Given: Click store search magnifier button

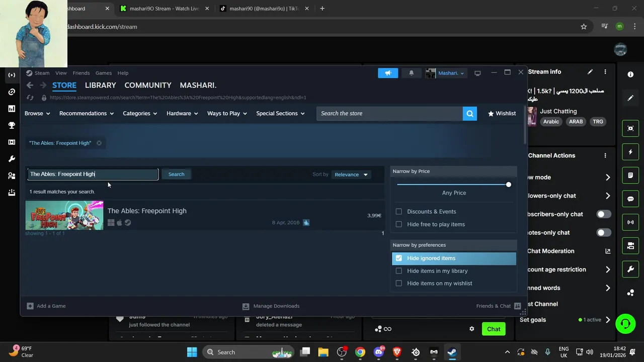Looking at the screenshot, I should point(469,114).
